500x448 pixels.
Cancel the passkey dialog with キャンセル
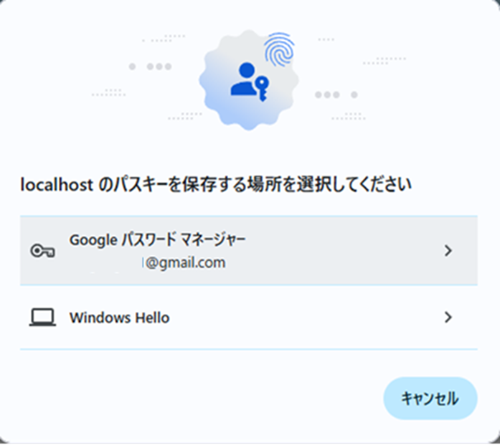[430, 399]
